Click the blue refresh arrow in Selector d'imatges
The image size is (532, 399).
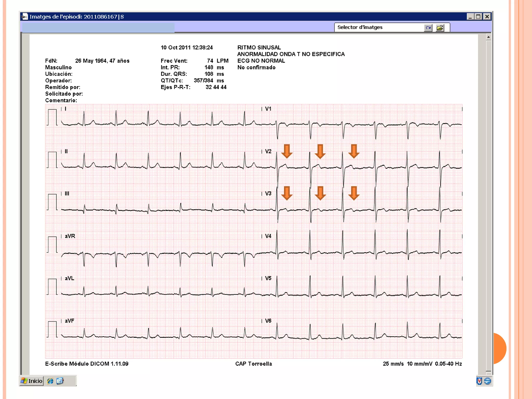(x=428, y=28)
